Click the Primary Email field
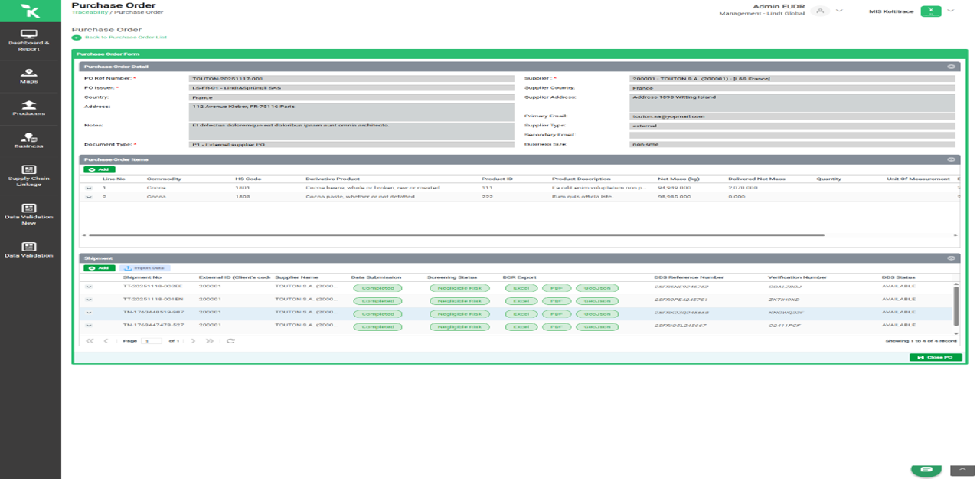This screenshot has height=479, width=980. click(x=792, y=116)
